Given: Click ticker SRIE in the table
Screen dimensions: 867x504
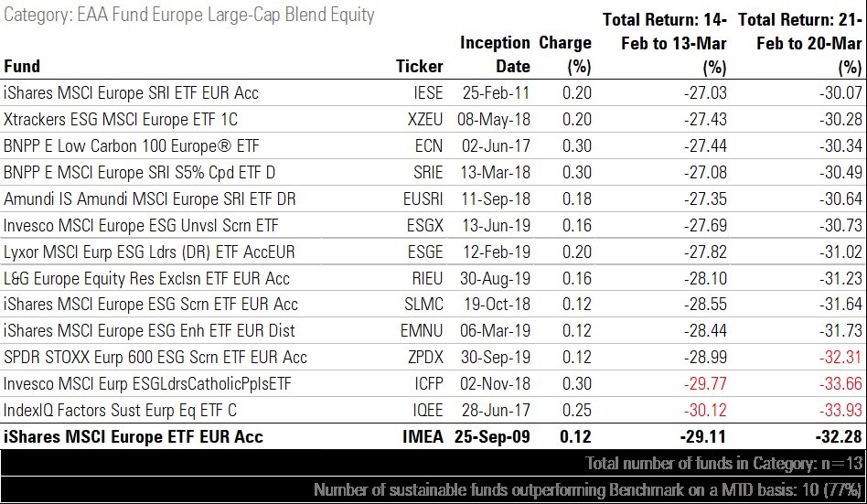Looking at the screenshot, I should click(x=428, y=172).
